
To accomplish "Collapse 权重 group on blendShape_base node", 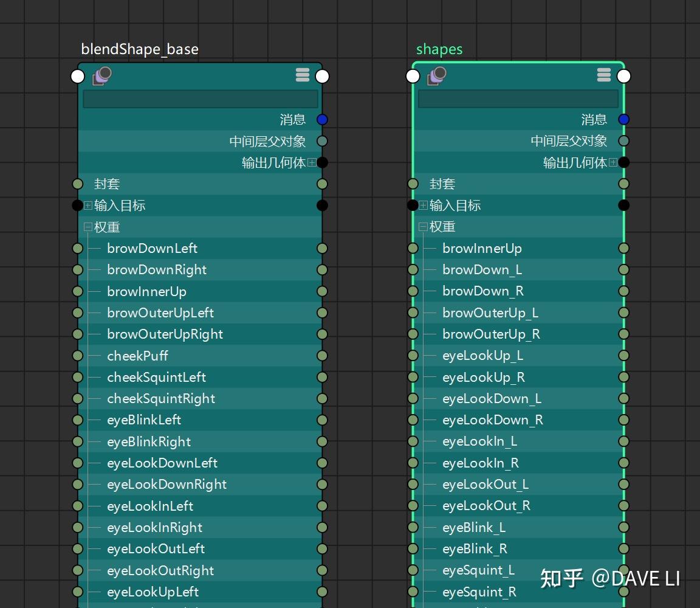I will (x=88, y=227).
